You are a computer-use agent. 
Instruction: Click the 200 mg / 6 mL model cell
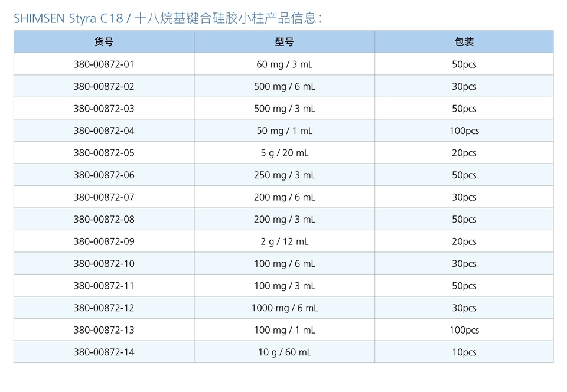(284, 197)
